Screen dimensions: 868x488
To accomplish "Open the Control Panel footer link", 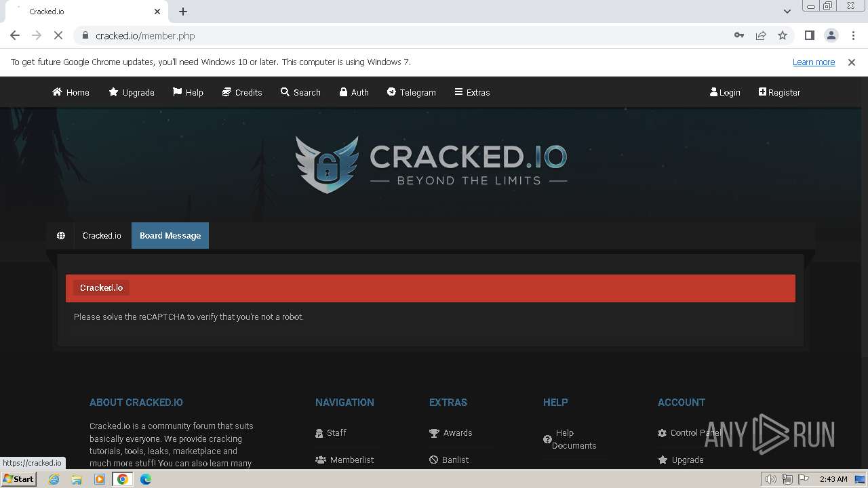I will 688,432.
